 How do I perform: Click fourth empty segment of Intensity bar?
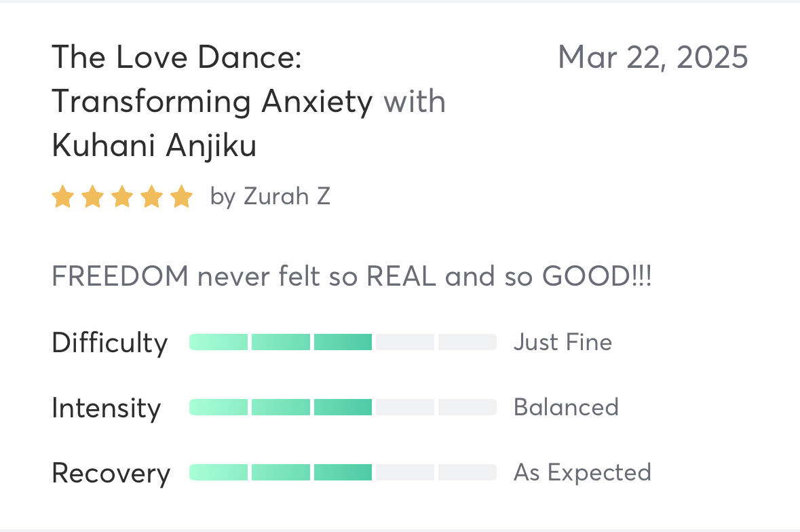[404, 407]
